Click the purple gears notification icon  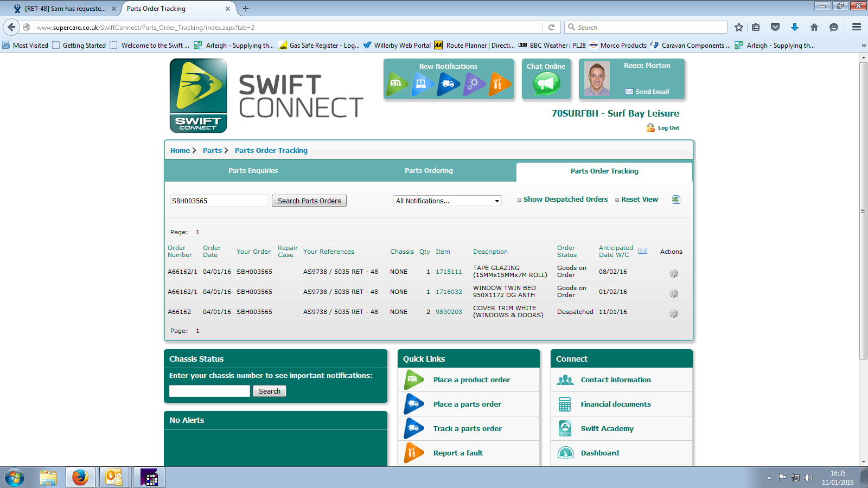(x=474, y=84)
